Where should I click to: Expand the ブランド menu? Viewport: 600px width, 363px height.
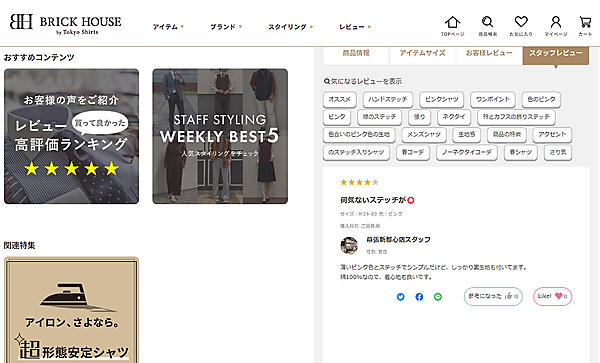(x=226, y=27)
